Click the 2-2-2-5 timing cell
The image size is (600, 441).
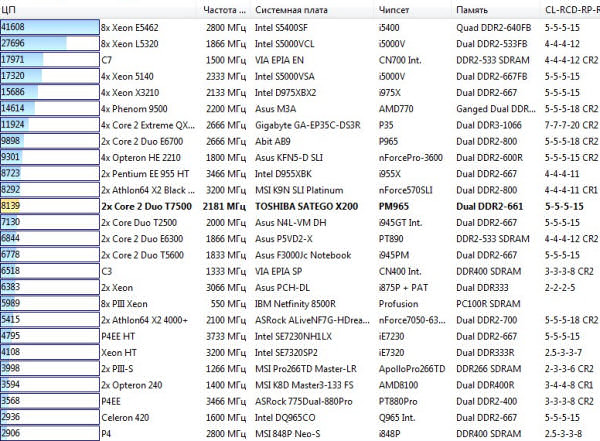[x=560, y=287]
